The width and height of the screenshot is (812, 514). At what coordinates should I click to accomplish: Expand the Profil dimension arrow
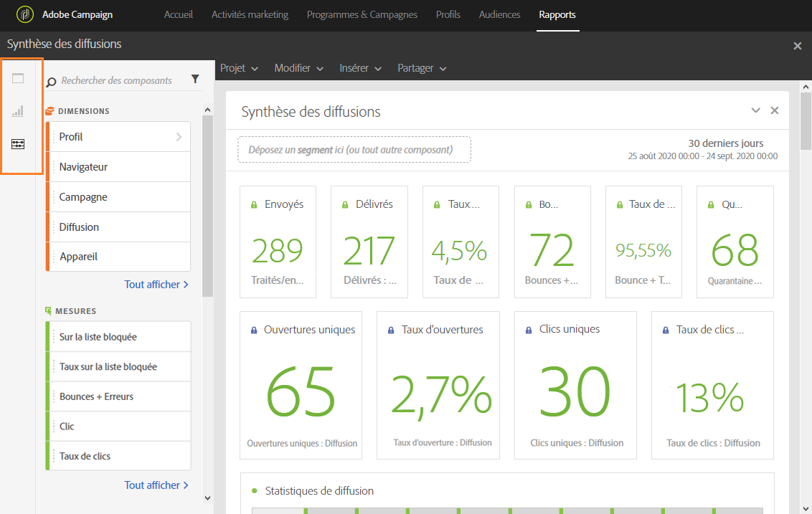coord(179,137)
